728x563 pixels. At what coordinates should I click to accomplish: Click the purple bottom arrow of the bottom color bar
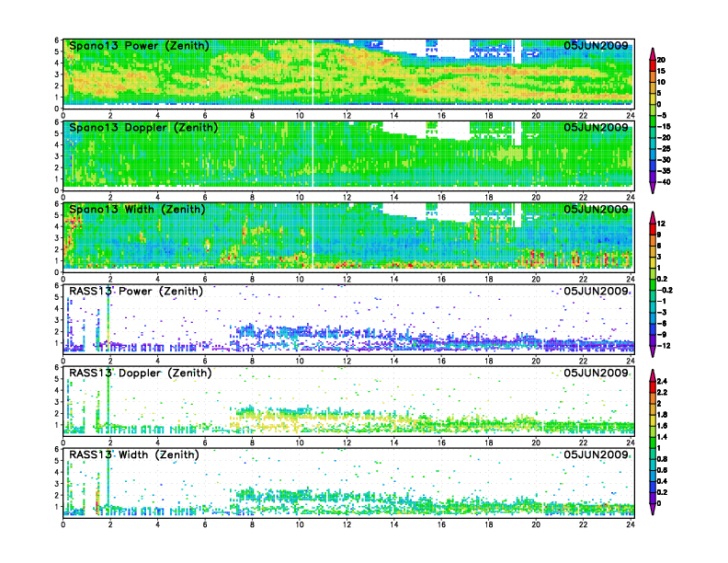point(653,509)
